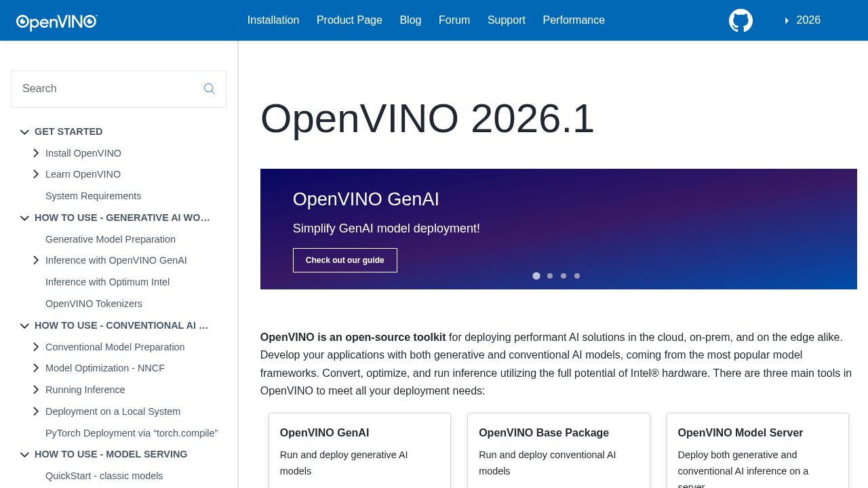The image size is (868, 488).
Task: Open Deployment on a Local System link
Action: 113,411
